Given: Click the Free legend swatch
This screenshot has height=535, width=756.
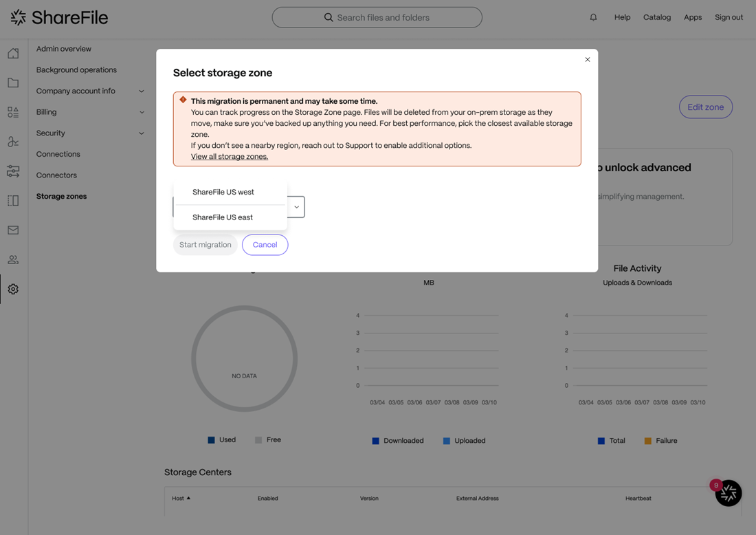Looking at the screenshot, I should [258, 440].
